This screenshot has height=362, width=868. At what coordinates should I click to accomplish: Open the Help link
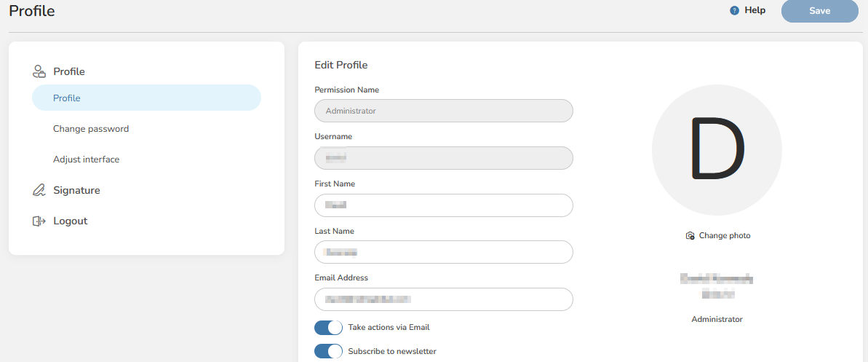[x=754, y=11]
